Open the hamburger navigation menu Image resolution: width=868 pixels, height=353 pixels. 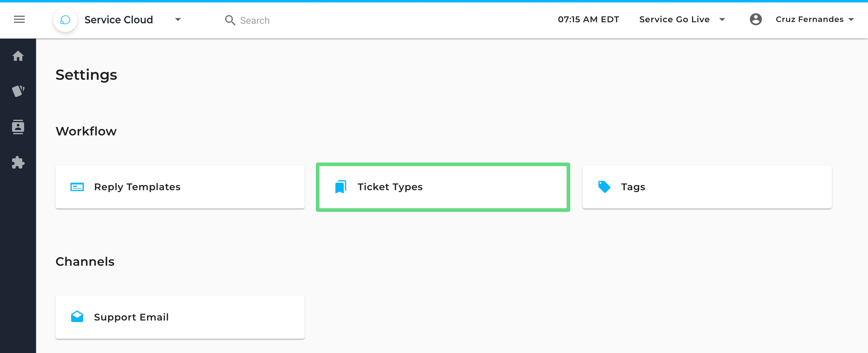pyautogui.click(x=19, y=20)
